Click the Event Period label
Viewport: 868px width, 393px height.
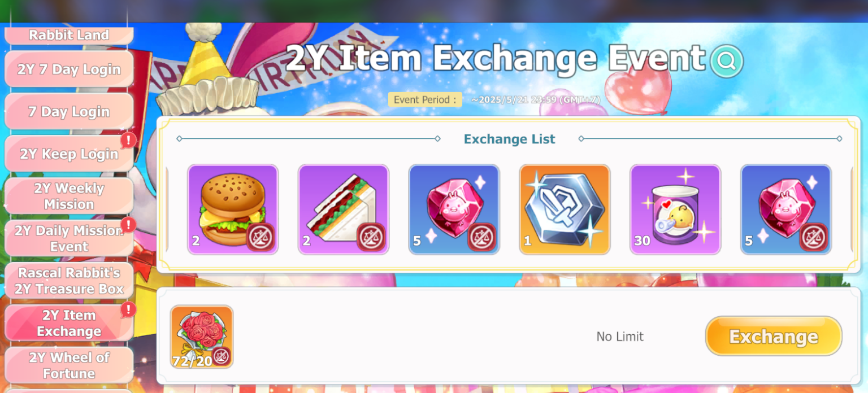[425, 99]
